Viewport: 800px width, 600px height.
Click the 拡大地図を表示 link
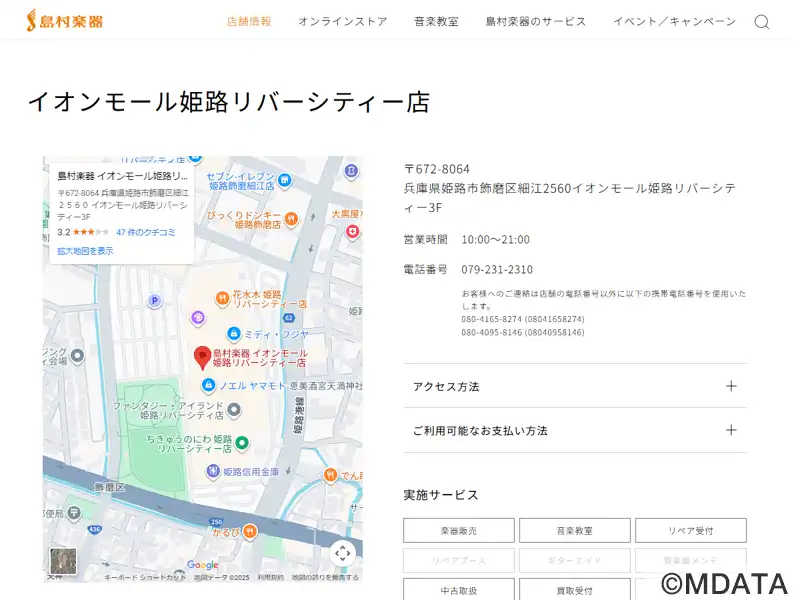click(85, 251)
